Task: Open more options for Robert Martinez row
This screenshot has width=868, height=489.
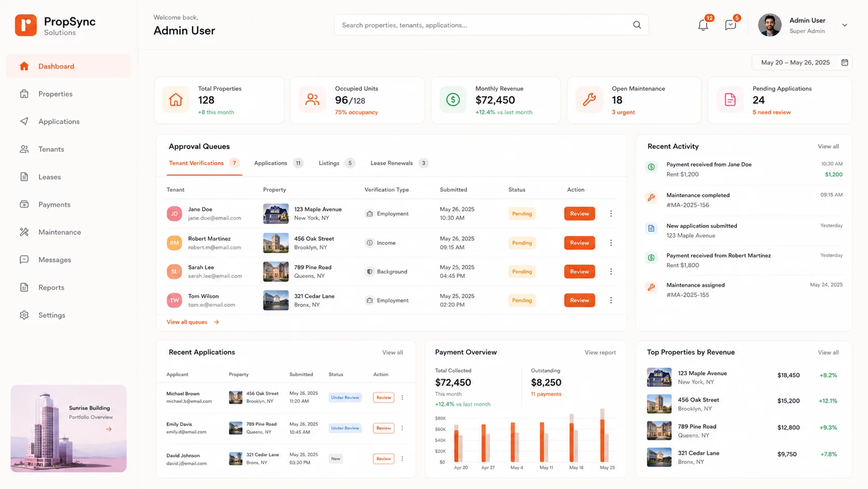Action: [x=611, y=243]
